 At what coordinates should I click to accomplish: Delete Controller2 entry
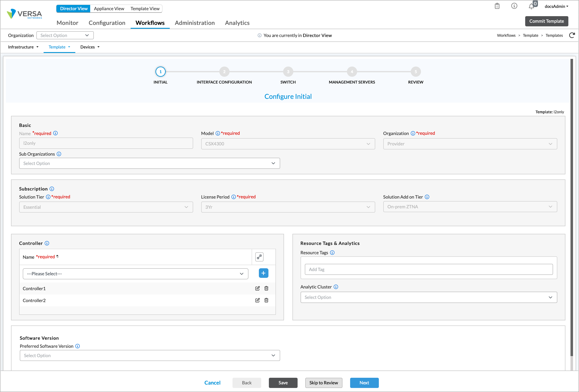click(266, 300)
